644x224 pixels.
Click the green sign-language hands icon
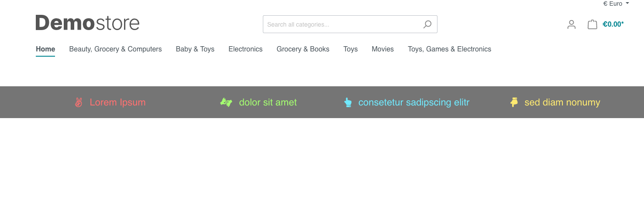[226, 102]
